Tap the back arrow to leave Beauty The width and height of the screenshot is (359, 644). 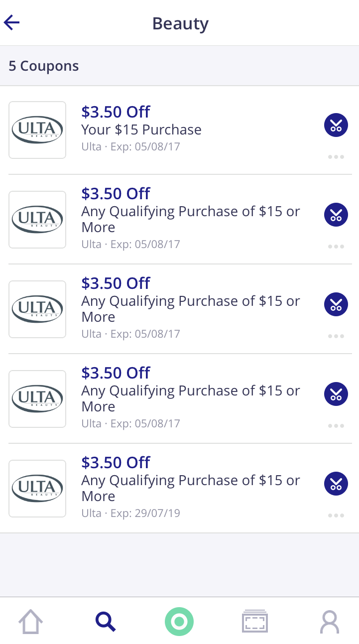click(12, 22)
